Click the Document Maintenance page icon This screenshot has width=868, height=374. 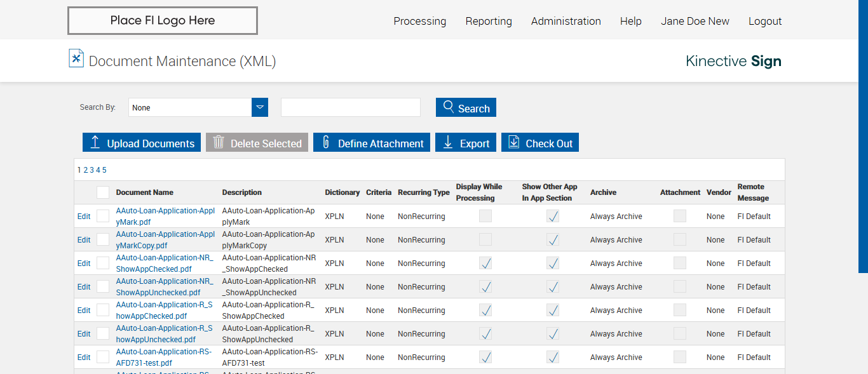pyautogui.click(x=76, y=58)
